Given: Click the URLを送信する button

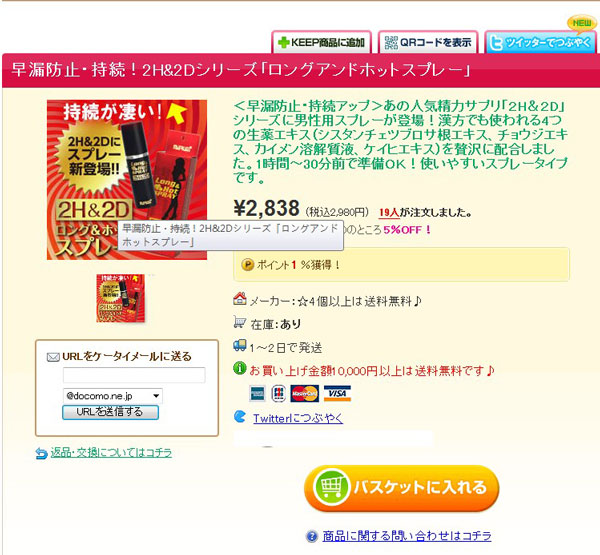Looking at the screenshot, I should (110, 412).
